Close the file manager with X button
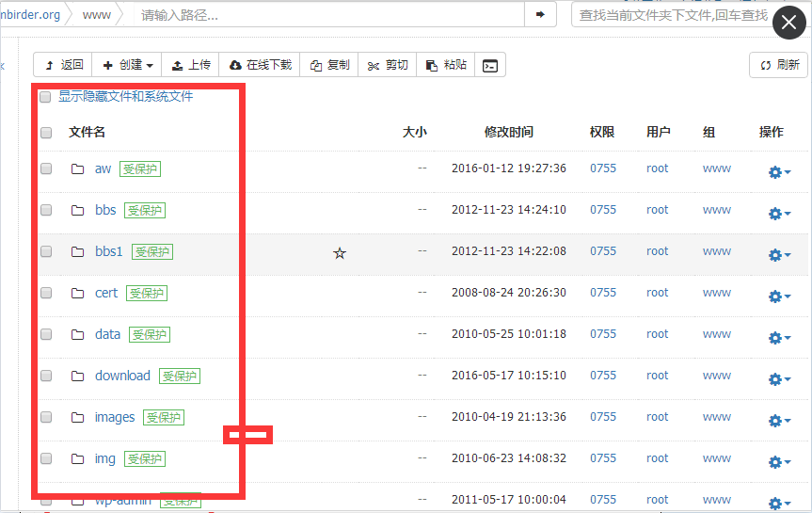Viewport: 812px width, 513px height. pyautogui.click(x=788, y=23)
